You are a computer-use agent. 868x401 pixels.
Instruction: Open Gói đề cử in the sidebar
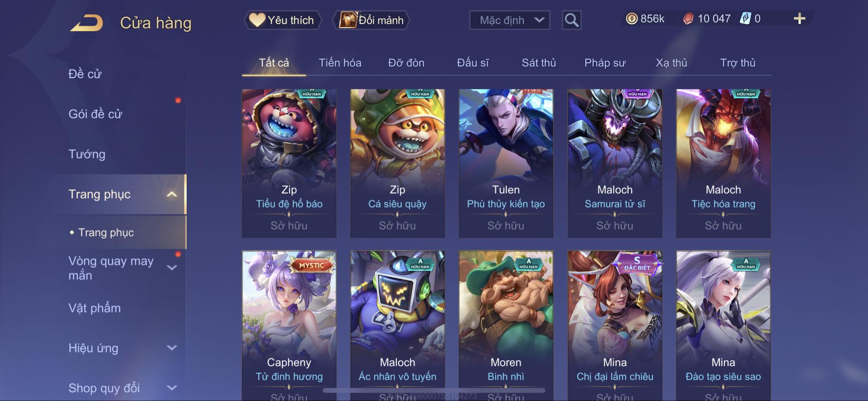click(x=95, y=114)
